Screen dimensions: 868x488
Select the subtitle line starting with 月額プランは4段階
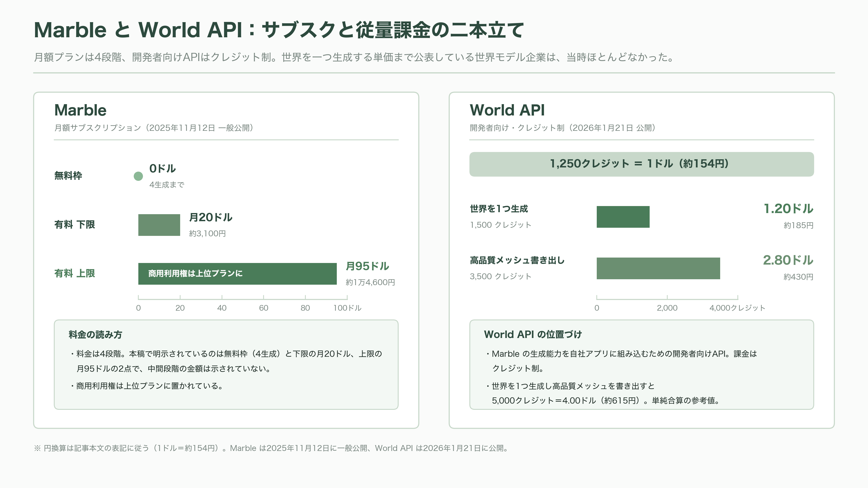[354, 57]
